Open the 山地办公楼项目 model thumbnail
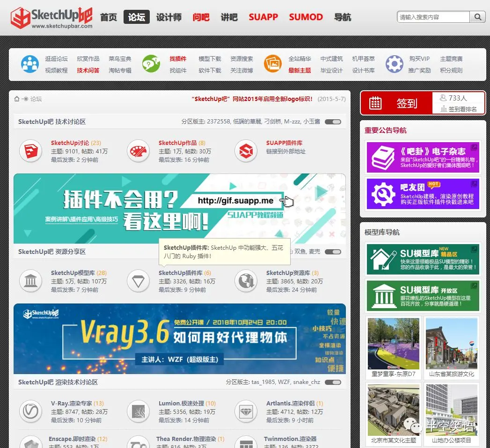Viewport: 490px width, 448px height. [451, 410]
